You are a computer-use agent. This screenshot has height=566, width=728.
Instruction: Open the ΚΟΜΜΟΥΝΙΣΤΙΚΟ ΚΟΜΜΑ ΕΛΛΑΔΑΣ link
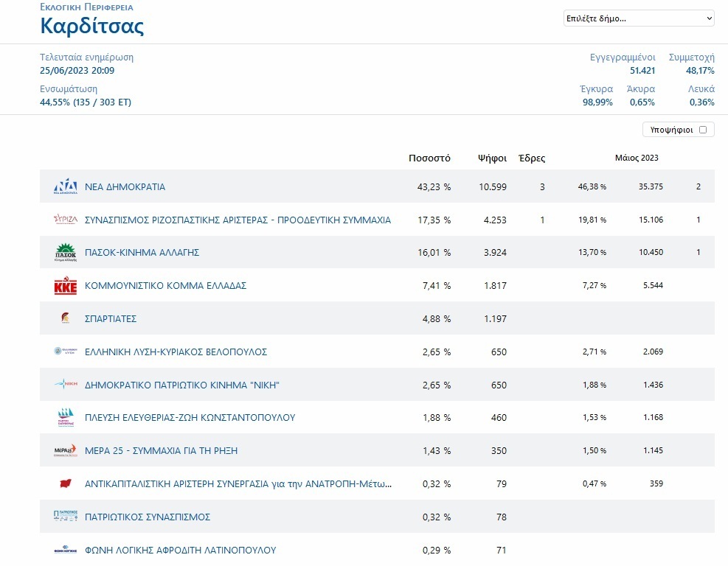165,285
